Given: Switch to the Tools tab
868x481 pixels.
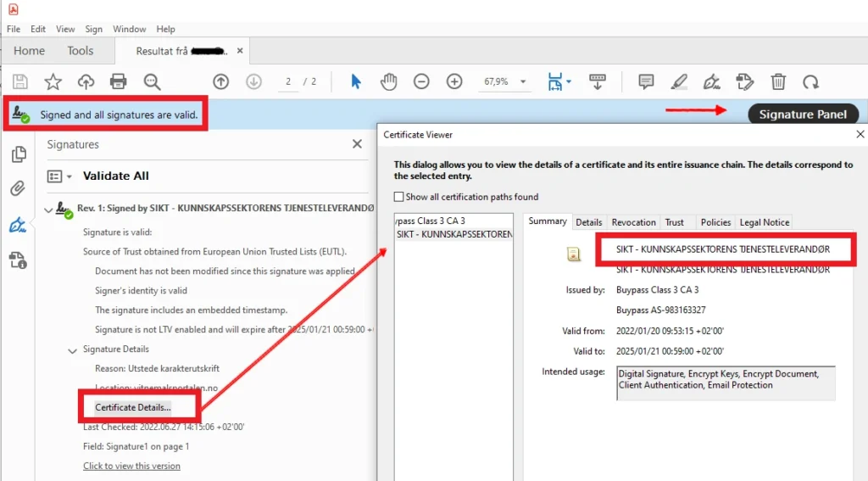Looking at the screenshot, I should pyautogui.click(x=81, y=51).
